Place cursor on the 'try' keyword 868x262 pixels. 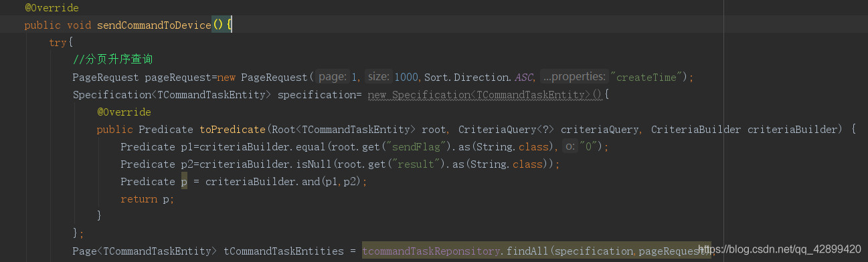(x=58, y=43)
